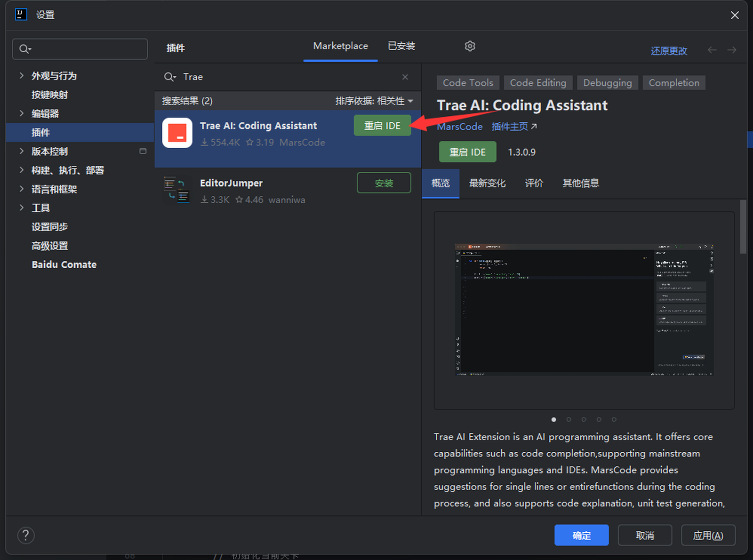
Task: Select the first screenshot carousel dot
Action: coord(554,419)
